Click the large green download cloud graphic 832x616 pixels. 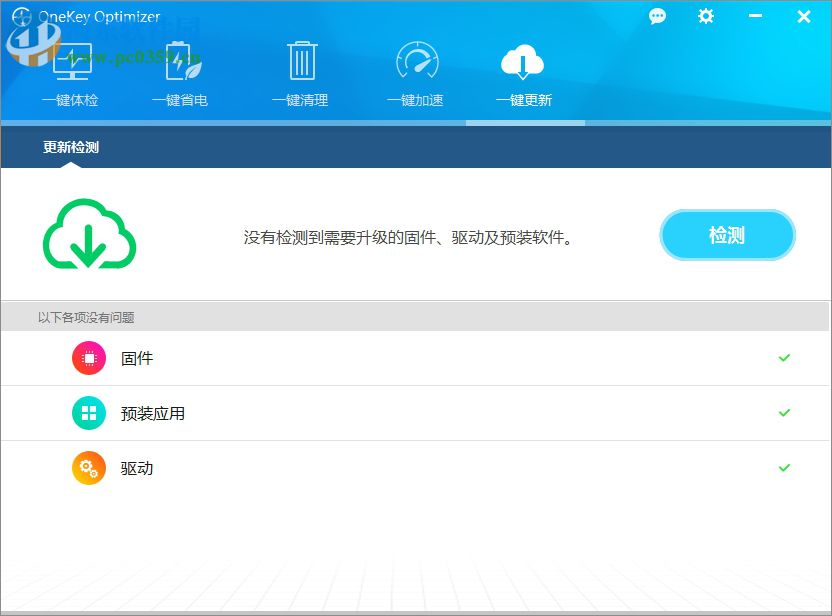tap(89, 235)
